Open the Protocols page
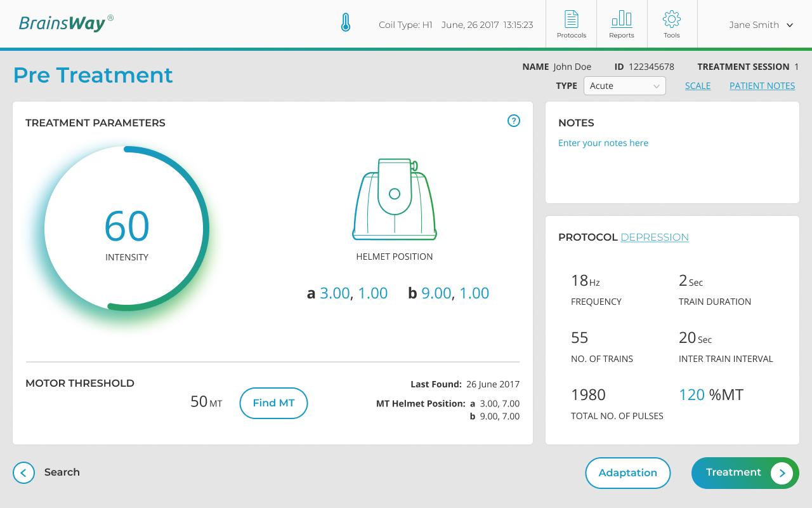 [x=571, y=24]
